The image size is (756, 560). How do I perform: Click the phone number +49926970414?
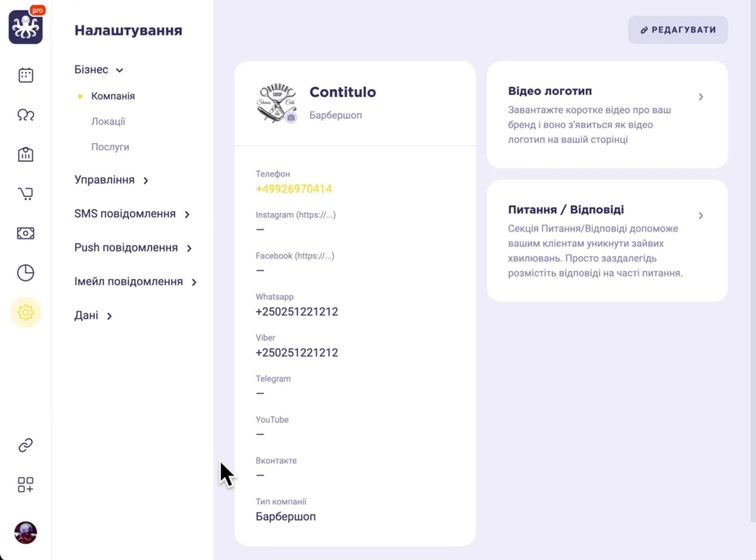pyautogui.click(x=293, y=189)
